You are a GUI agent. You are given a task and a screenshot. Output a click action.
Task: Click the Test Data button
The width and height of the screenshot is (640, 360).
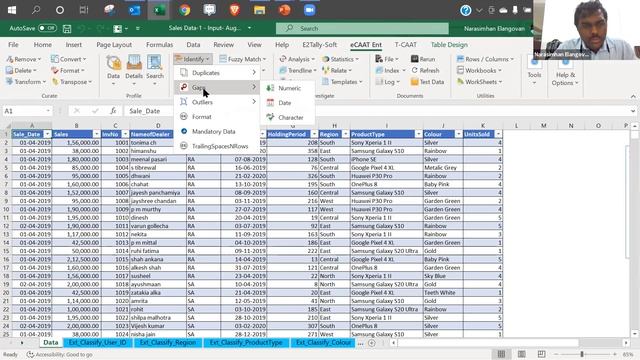pos(427,82)
